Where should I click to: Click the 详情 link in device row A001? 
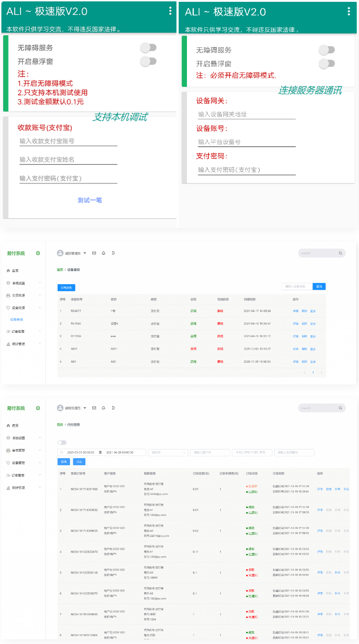tap(295, 349)
